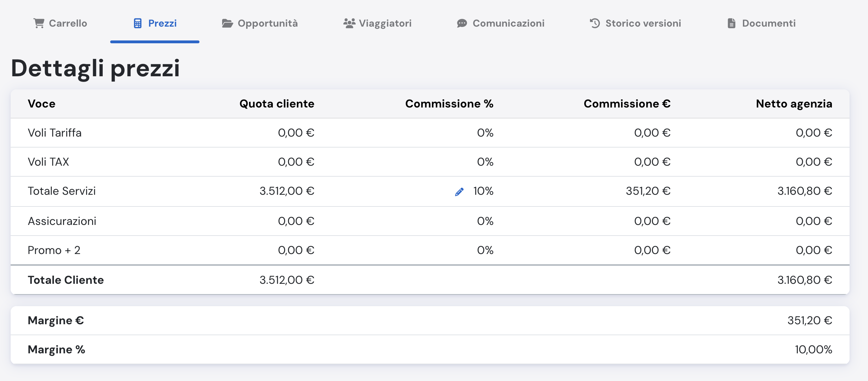Click the document file icon beside Documenti
This screenshot has width=868, height=381.
[732, 23]
